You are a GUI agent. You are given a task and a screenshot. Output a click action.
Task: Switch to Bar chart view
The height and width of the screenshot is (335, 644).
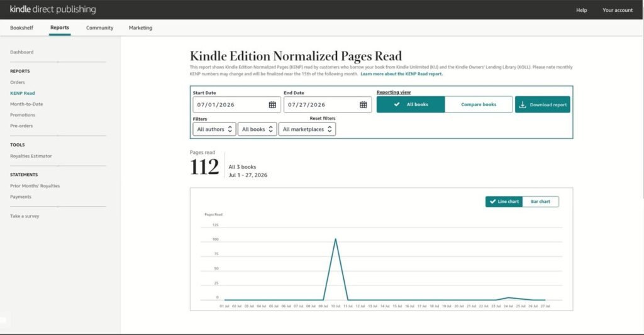pyautogui.click(x=540, y=202)
